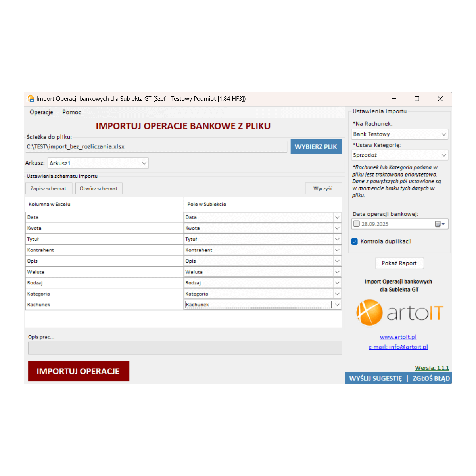Click the artoIT logo image

399,313
